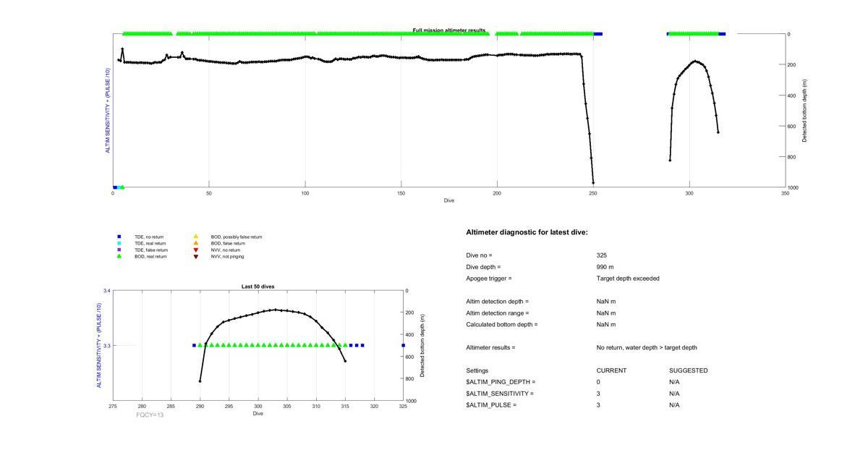868x450 pixels.
Task: Click the 1000 depth tick on full mission chart
Action: tap(792, 187)
